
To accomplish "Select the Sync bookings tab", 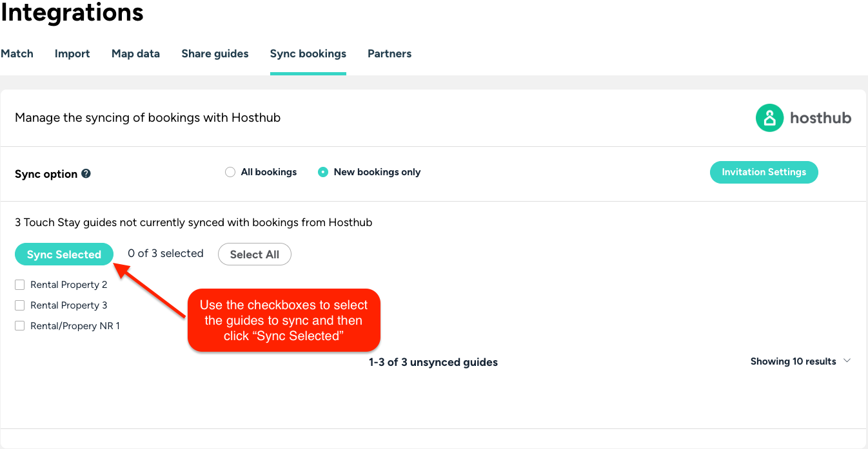I will (308, 53).
